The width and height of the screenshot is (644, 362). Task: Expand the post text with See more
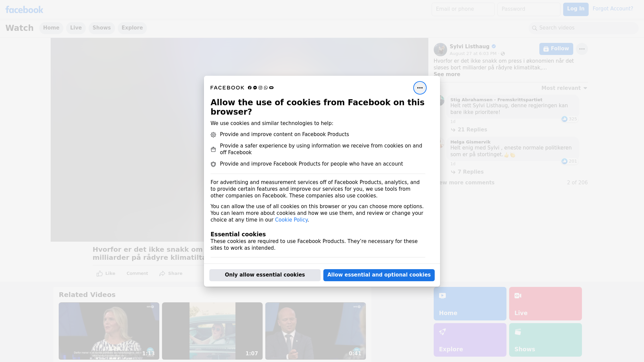tap(447, 74)
